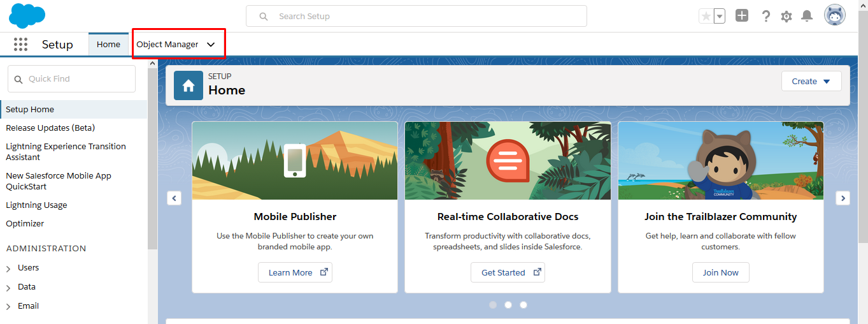Open Release Updates (Beta) in sidebar
Image resolution: width=868 pixels, height=324 pixels.
50,128
